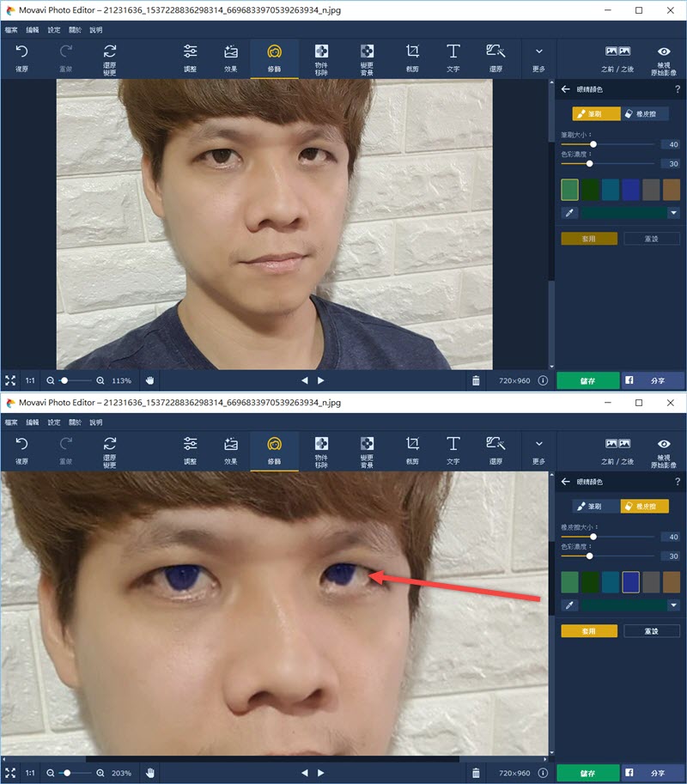This screenshot has width=687, height=784.
Task: Click the help question mark in top window
Action: coord(678,89)
